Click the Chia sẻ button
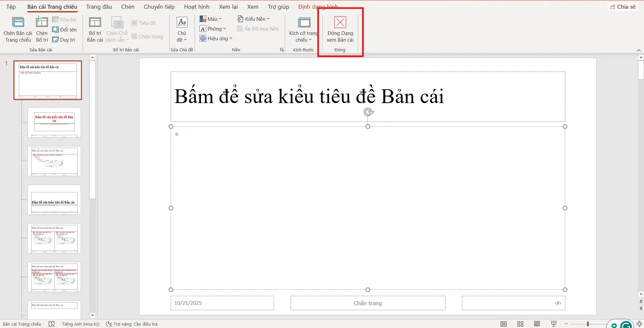This screenshot has width=644, height=328. click(x=623, y=6)
